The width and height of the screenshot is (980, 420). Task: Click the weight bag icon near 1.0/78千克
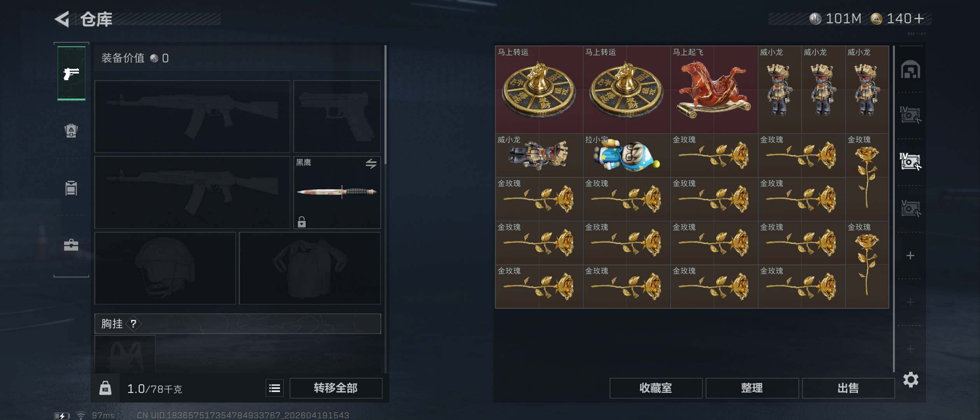tap(105, 388)
